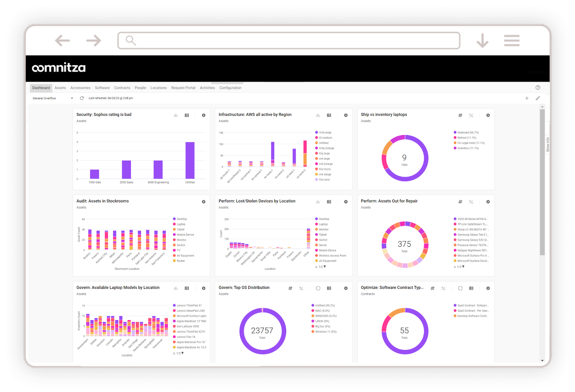
Task: Open the Software tab
Action: point(102,88)
